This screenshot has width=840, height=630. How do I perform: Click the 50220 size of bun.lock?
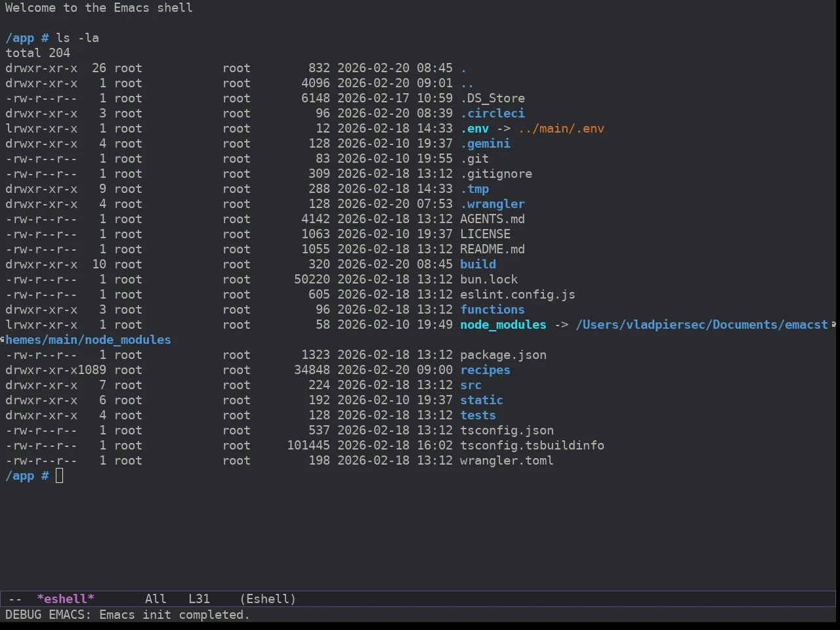[312, 280]
